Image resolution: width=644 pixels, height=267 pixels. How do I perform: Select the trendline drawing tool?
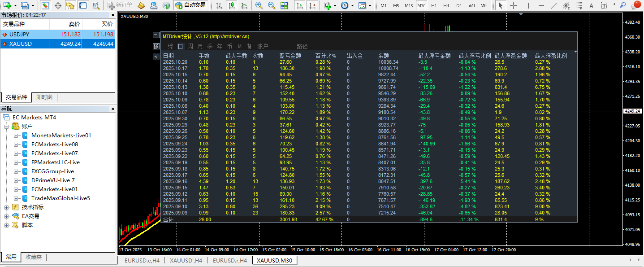pos(553,5)
